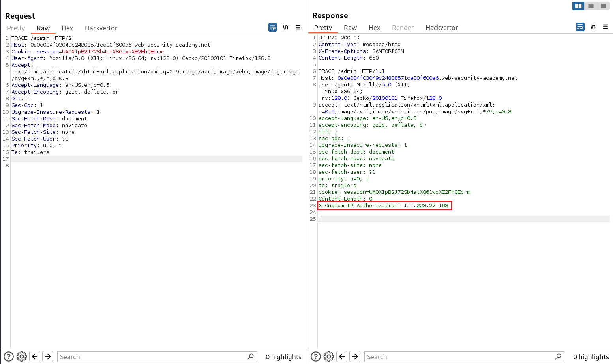Viewport: 613px width, 364px height.
Task: Switch Request to Hex tab
Action: pyautogui.click(x=67, y=28)
